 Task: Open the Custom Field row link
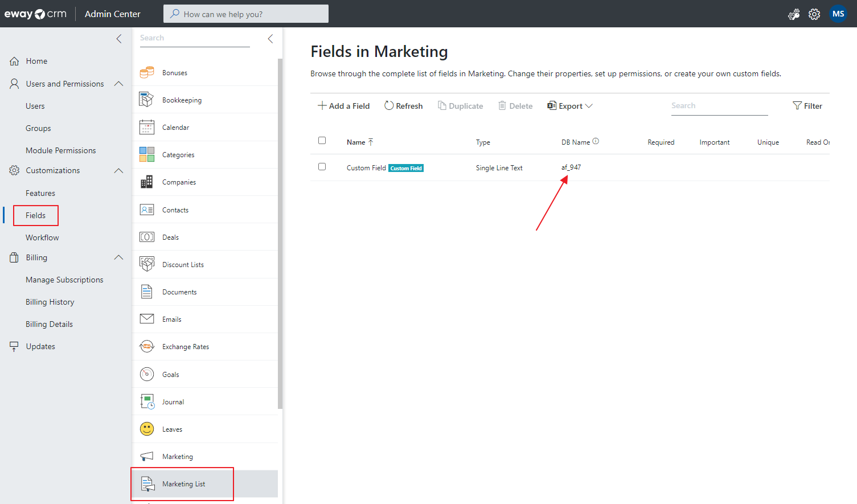pyautogui.click(x=366, y=168)
